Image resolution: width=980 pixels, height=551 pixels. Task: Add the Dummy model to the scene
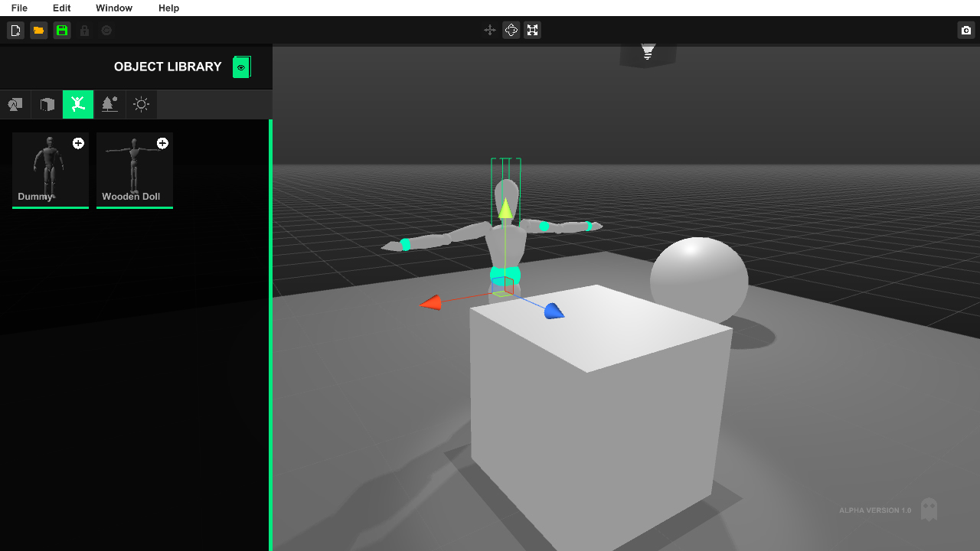pyautogui.click(x=77, y=143)
